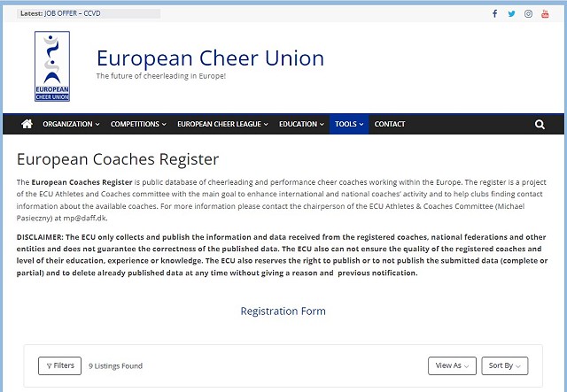
Task: Open the View As dropdown
Action: tap(452, 365)
